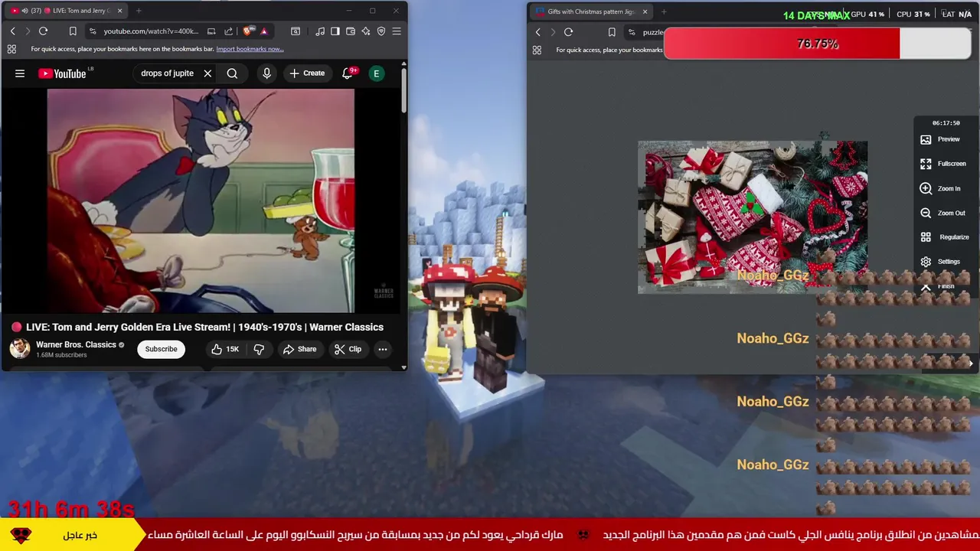Open the Brave Wallet icon

(351, 31)
